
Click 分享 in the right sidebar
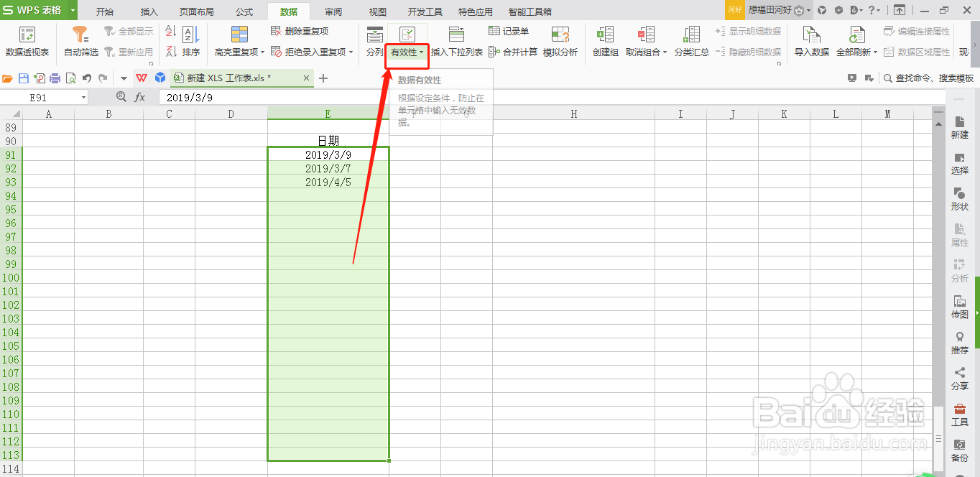click(959, 379)
